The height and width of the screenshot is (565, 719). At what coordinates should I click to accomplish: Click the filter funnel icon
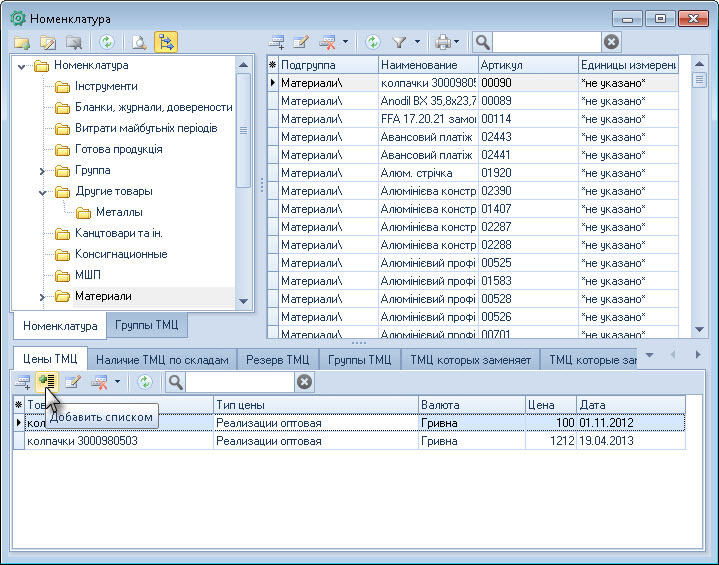(x=399, y=43)
